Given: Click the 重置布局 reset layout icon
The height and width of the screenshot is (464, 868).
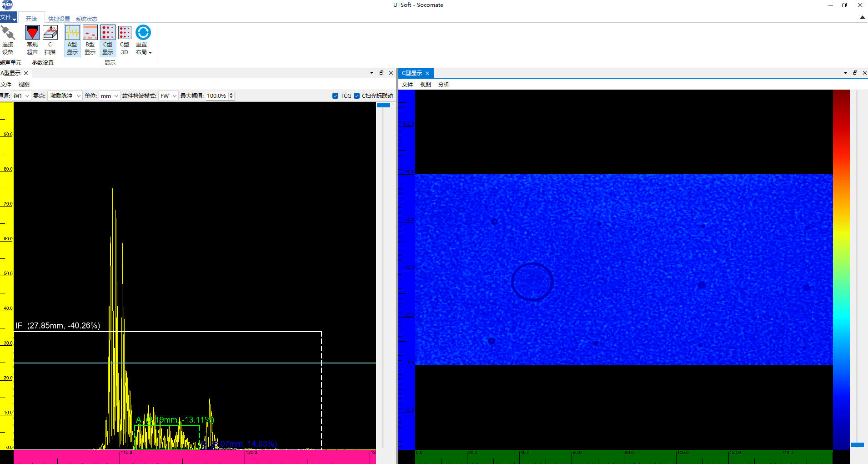Looking at the screenshot, I should pyautogui.click(x=143, y=40).
